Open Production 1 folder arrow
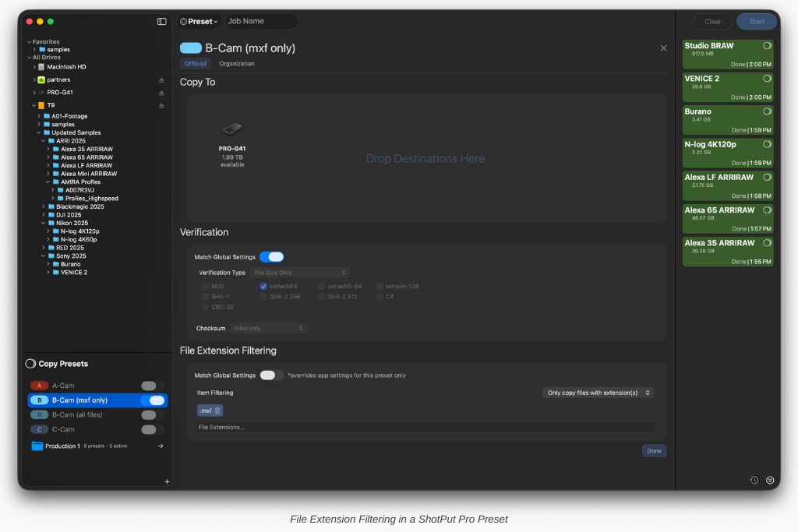798x532 pixels. (161, 446)
